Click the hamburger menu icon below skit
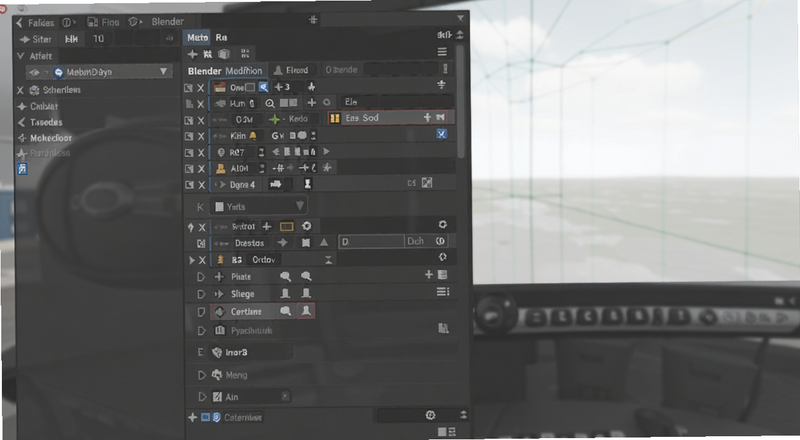Image resolution: width=800 pixels, height=440 pixels. [x=442, y=52]
